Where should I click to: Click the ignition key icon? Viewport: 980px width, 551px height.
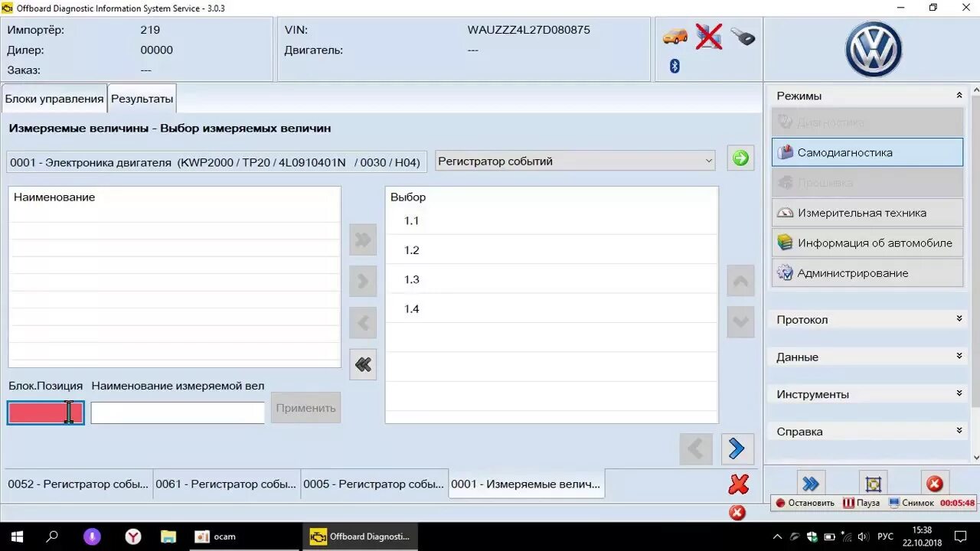[x=741, y=35]
